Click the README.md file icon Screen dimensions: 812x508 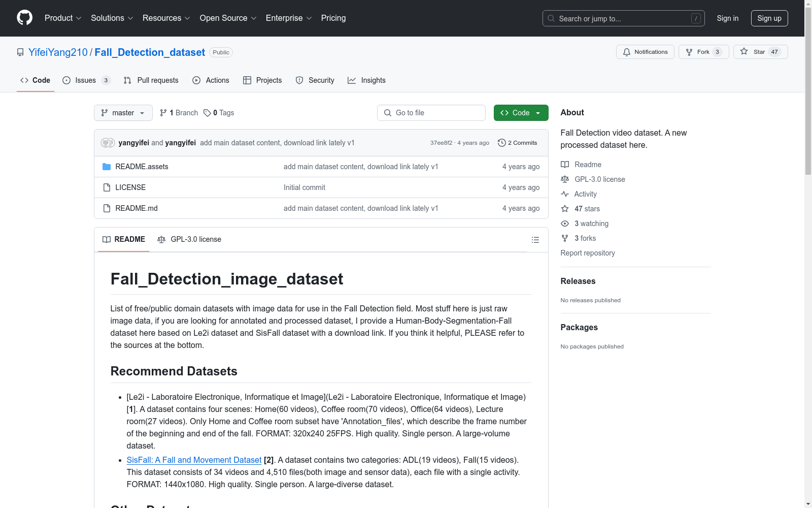click(107, 208)
